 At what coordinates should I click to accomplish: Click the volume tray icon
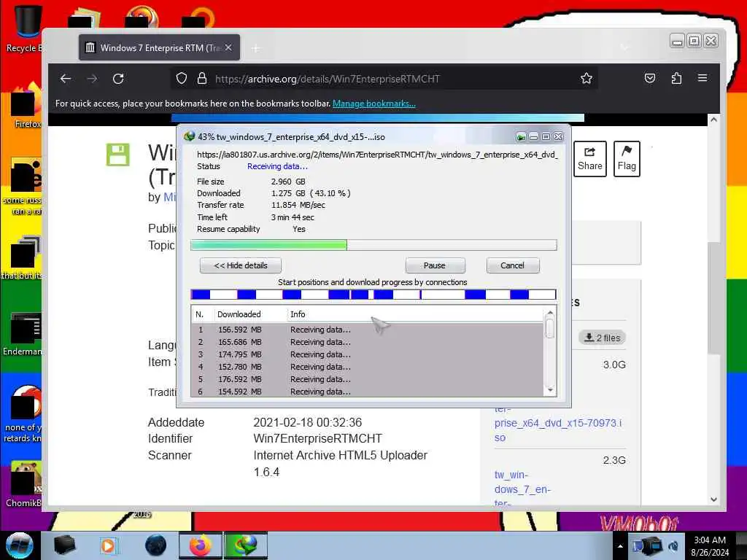pyautogui.click(x=673, y=546)
